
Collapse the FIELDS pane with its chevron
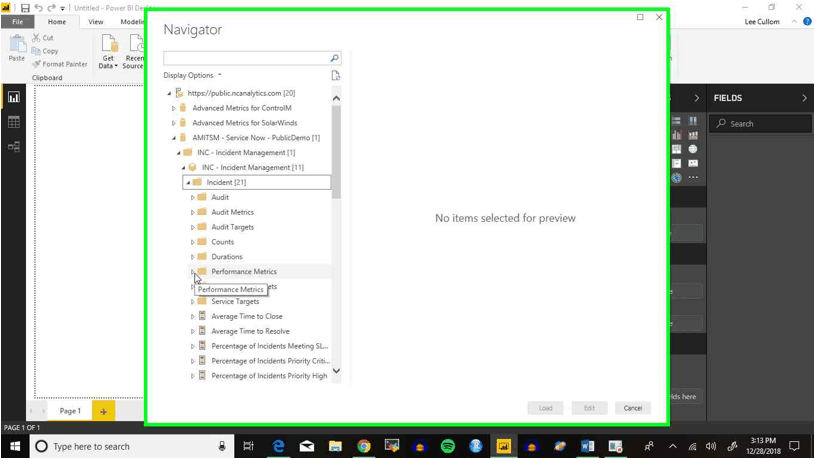(804, 98)
